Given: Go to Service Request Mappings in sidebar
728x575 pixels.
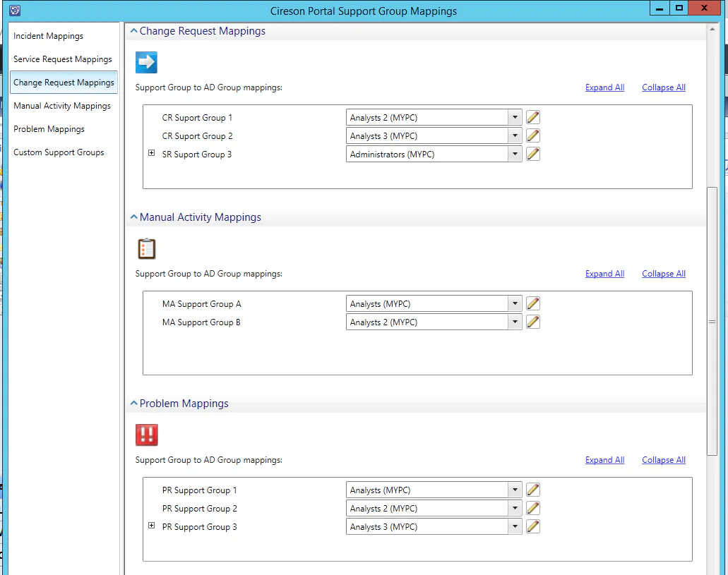Looking at the screenshot, I should [64, 59].
